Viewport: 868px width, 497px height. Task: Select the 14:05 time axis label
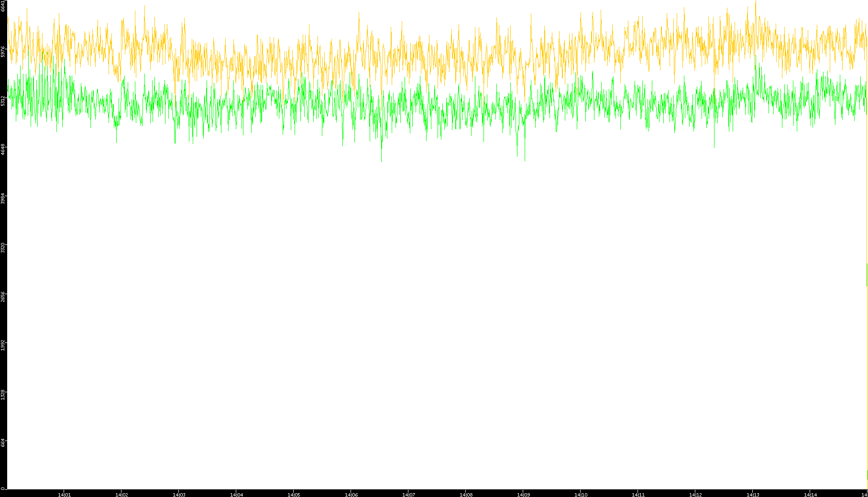click(294, 495)
